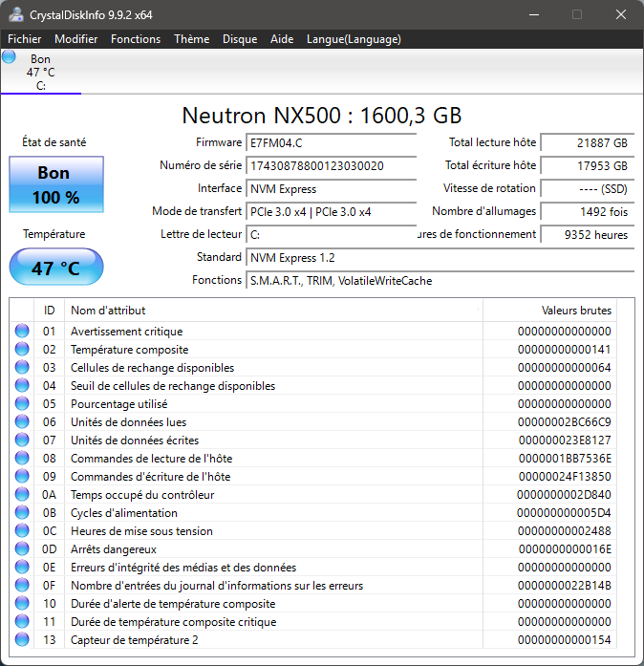This screenshot has width=644, height=666.
Task: Select the Température composite attribute name
Action: point(130,350)
